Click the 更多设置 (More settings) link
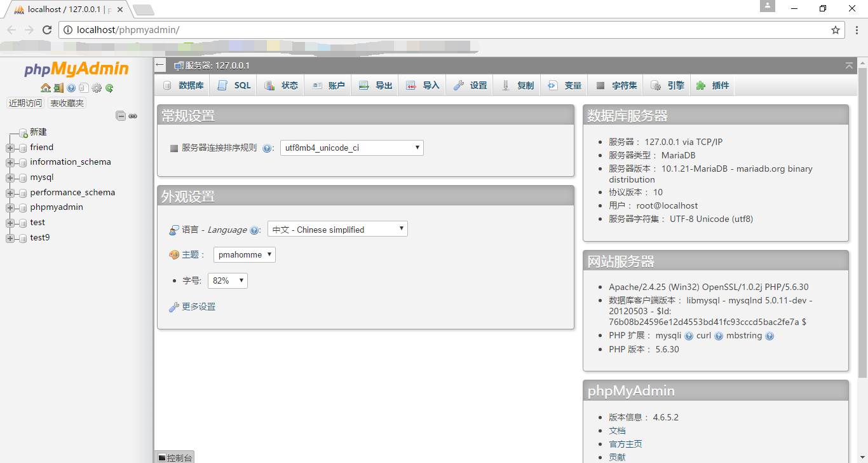The height and width of the screenshot is (463, 868). click(198, 307)
